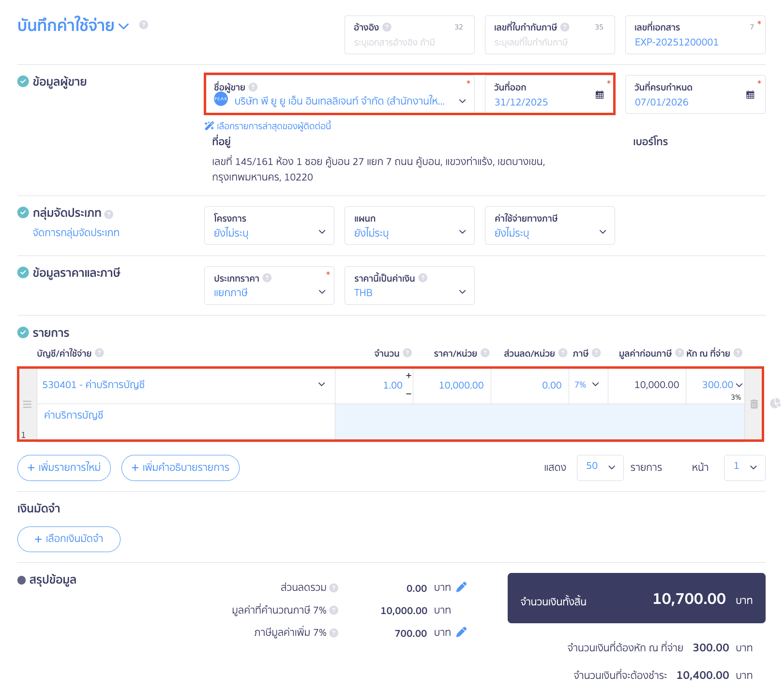
Task: Click the reference document input field
Action: tap(409, 43)
